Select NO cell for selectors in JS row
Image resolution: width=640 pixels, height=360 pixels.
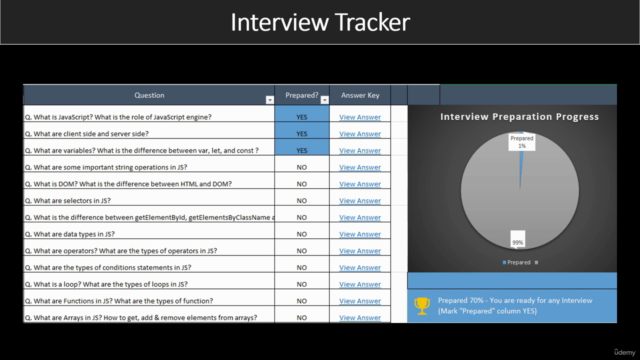pos(302,198)
